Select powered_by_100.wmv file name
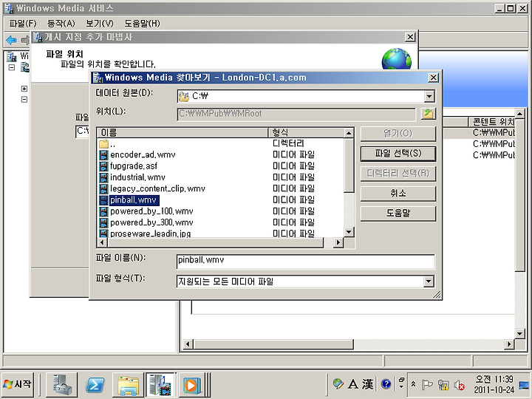Image resolution: width=532 pixels, height=399 pixels. (x=151, y=211)
